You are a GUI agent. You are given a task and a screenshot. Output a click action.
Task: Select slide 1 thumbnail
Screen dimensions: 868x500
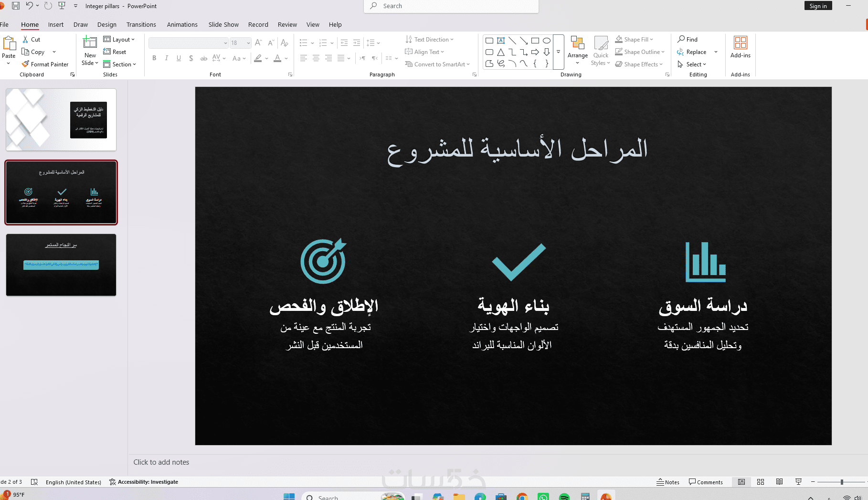(61, 120)
